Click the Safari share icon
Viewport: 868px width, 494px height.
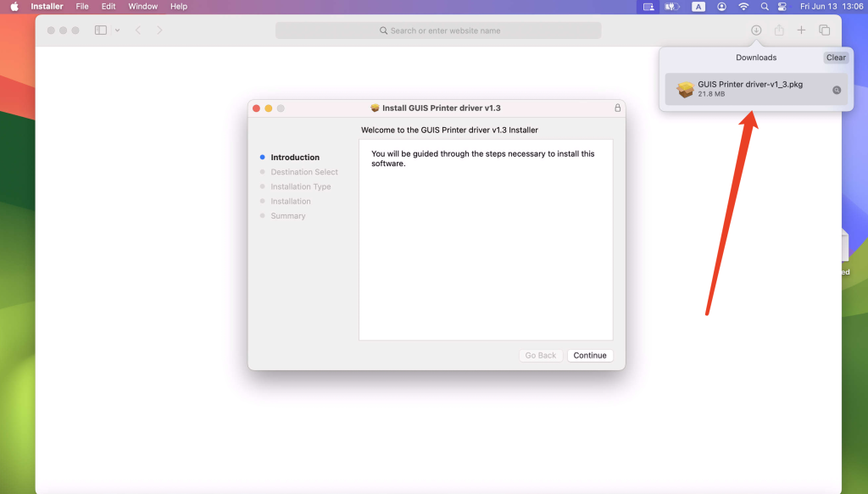(778, 31)
